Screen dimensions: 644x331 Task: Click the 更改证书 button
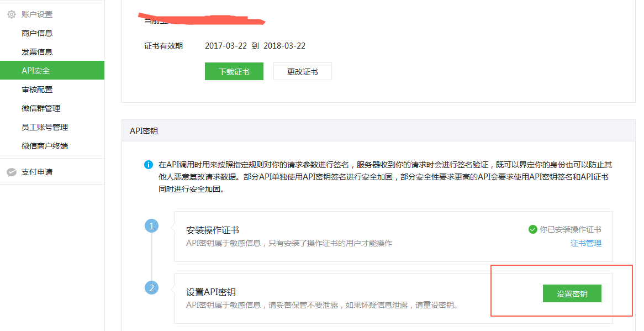(302, 71)
